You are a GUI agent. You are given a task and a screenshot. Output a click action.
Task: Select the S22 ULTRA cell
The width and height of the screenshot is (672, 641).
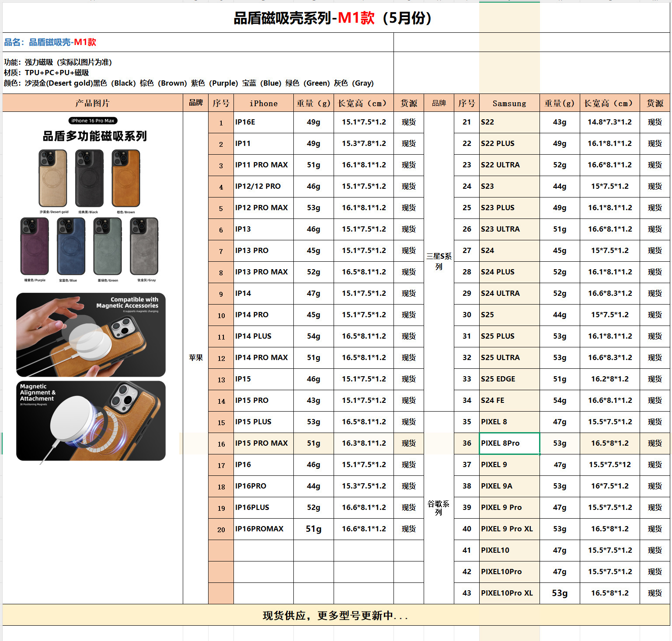click(x=509, y=165)
